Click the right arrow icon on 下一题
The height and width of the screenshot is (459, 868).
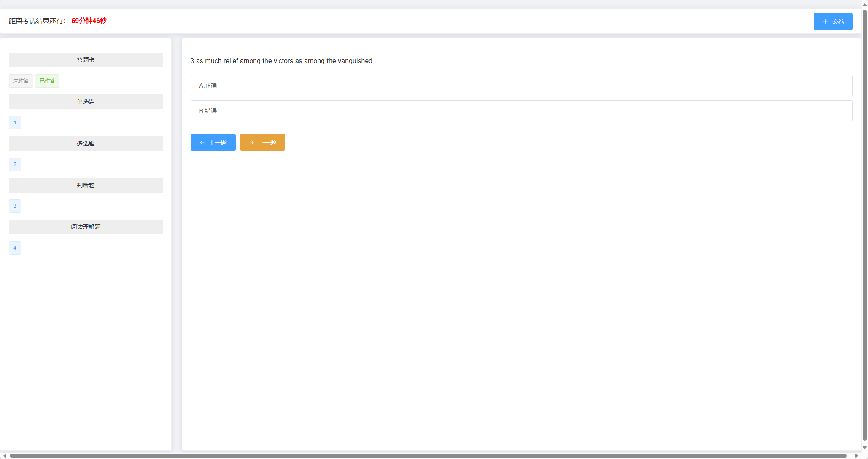tap(252, 142)
